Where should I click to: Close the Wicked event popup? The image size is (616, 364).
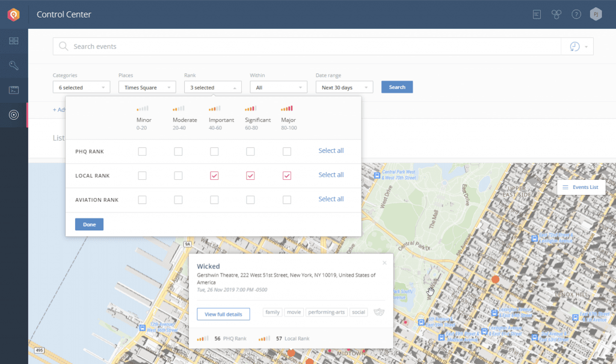(384, 263)
